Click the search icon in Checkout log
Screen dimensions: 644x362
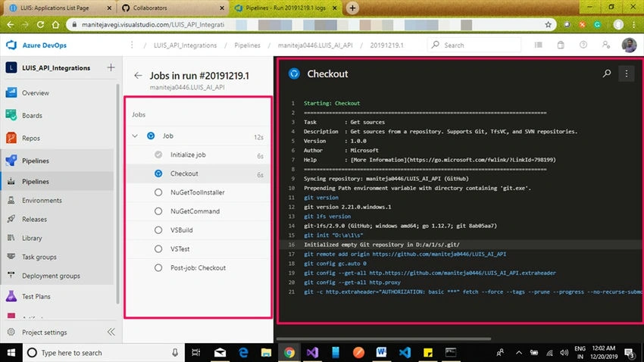607,73
